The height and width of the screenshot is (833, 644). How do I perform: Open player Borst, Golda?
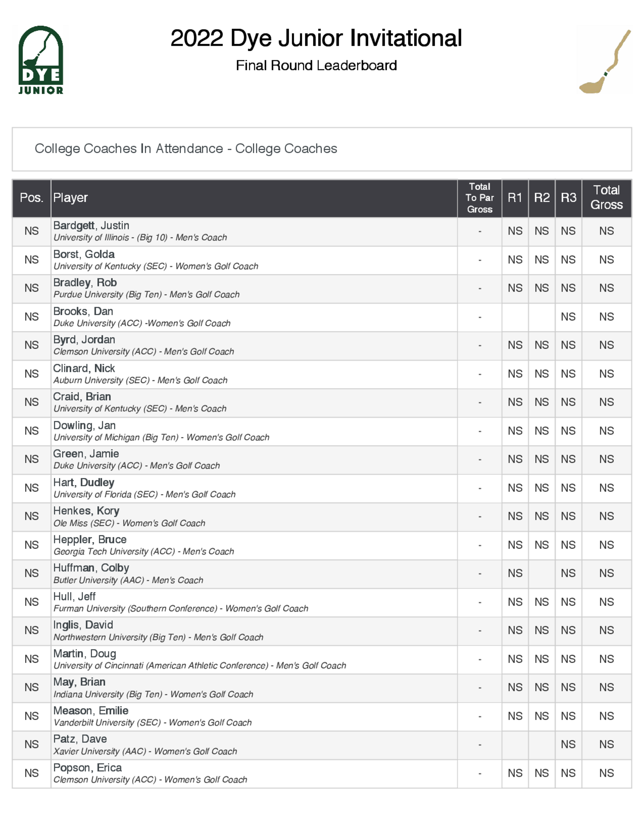coord(84,254)
